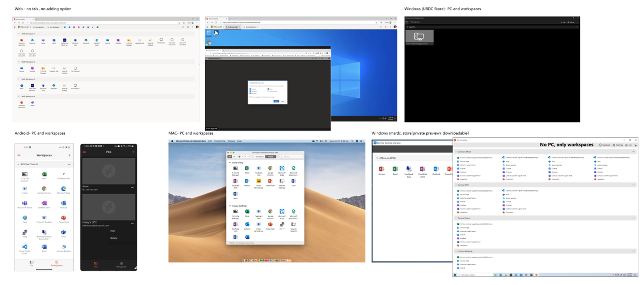Open ellipsis options for Contoso Finance section

633,218
